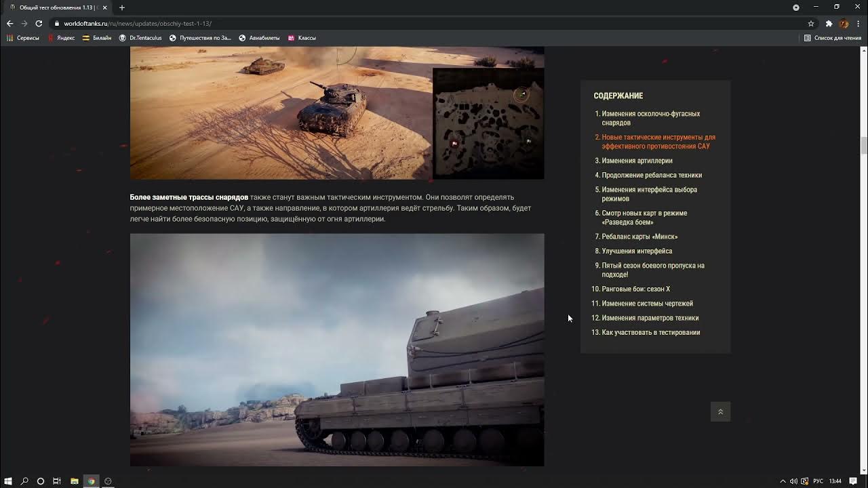
Task: Open Task View on the taskbar
Action: tap(57, 481)
